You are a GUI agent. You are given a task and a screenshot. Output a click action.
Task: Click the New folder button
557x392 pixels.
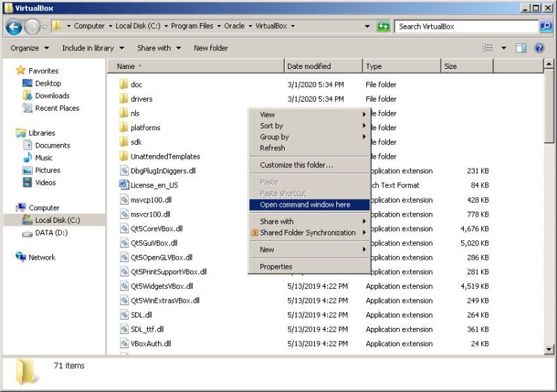coord(211,48)
